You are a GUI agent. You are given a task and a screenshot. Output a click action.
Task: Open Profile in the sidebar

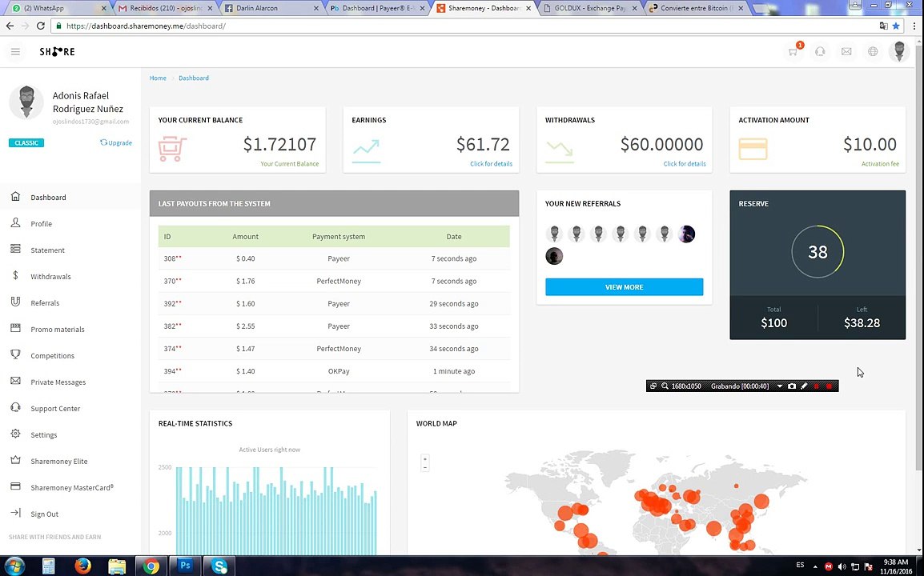pos(42,224)
